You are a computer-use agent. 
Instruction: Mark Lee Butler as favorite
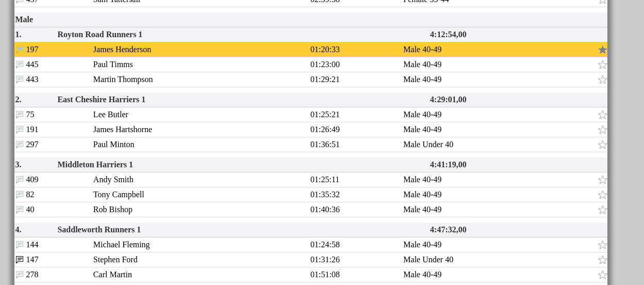602,115
